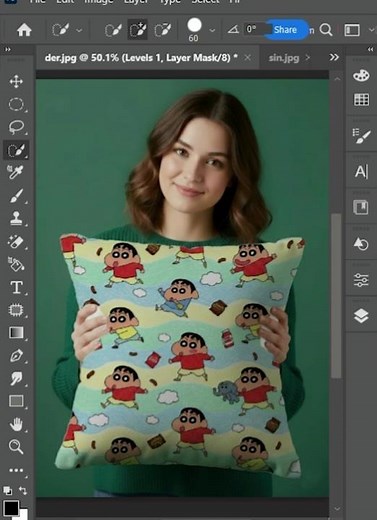
Task: Select the Elliptical Marquee tool
Action: point(16,104)
